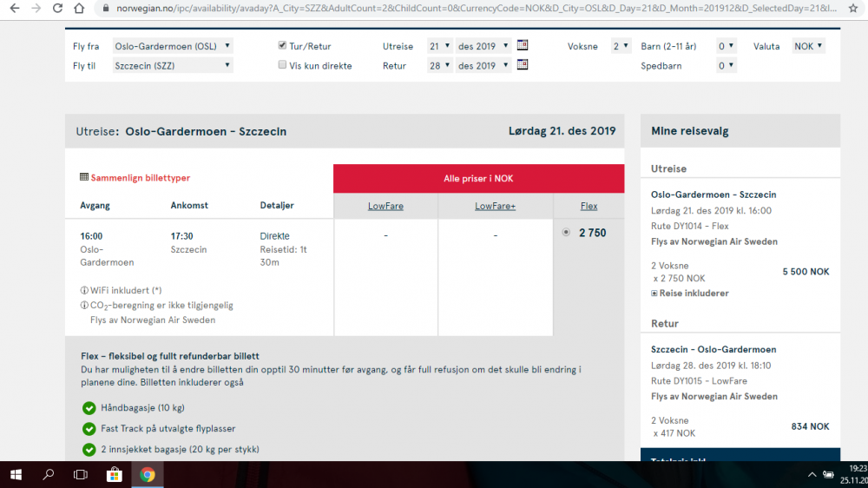The height and width of the screenshot is (488, 868).
Task: Click the green check beside Fast Track
Action: 89,429
